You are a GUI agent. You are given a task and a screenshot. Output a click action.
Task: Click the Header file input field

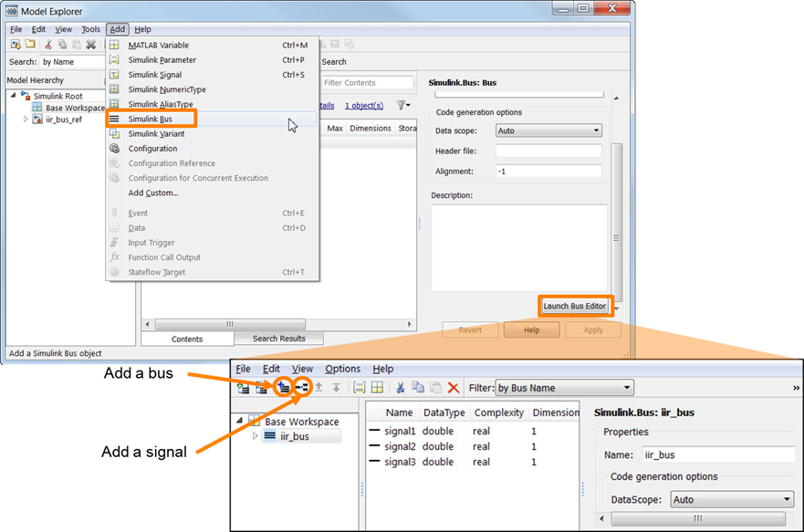pyautogui.click(x=548, y=151)
